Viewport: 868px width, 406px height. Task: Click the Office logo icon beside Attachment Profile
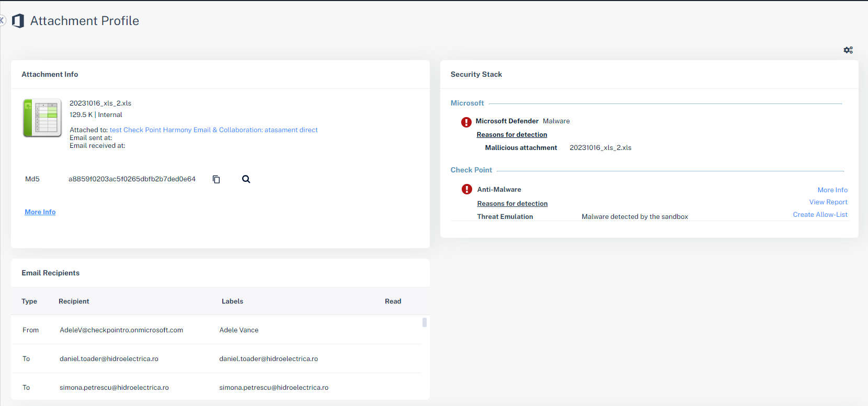click(18, 21)
